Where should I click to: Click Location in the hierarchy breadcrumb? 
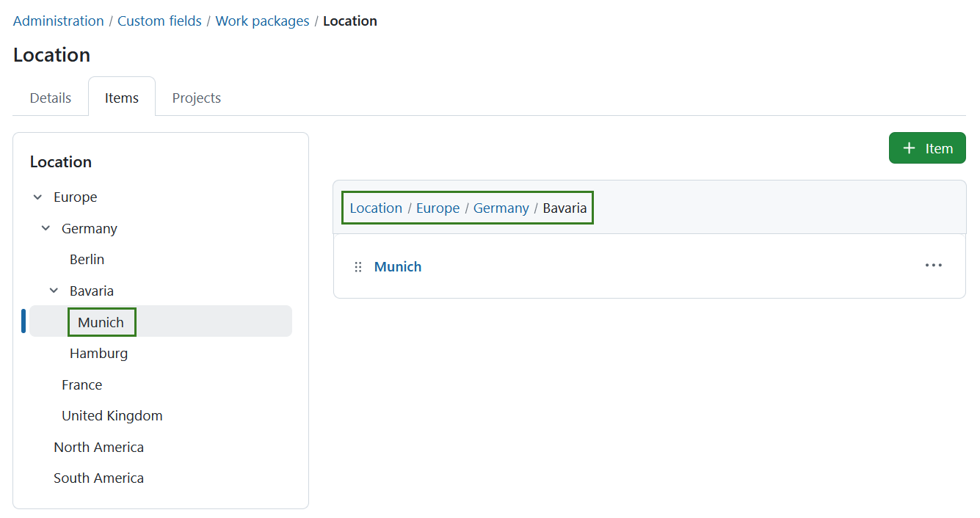pyautogui.click(x=376, y=208)
